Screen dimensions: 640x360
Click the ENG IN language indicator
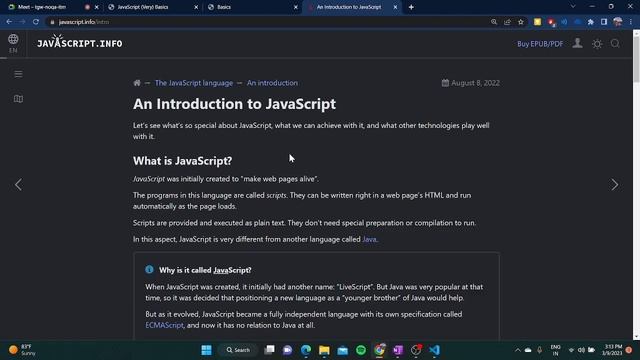(555, 350)
